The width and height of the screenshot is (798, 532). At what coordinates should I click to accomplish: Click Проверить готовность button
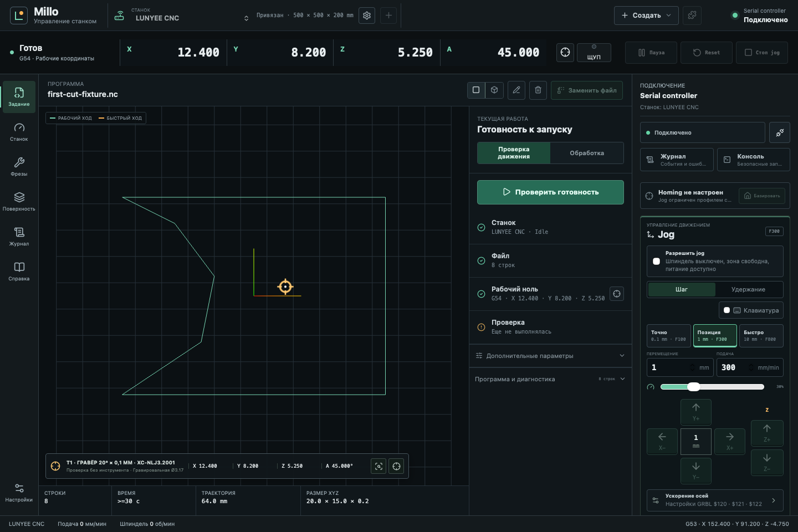(x=550, y=192)
